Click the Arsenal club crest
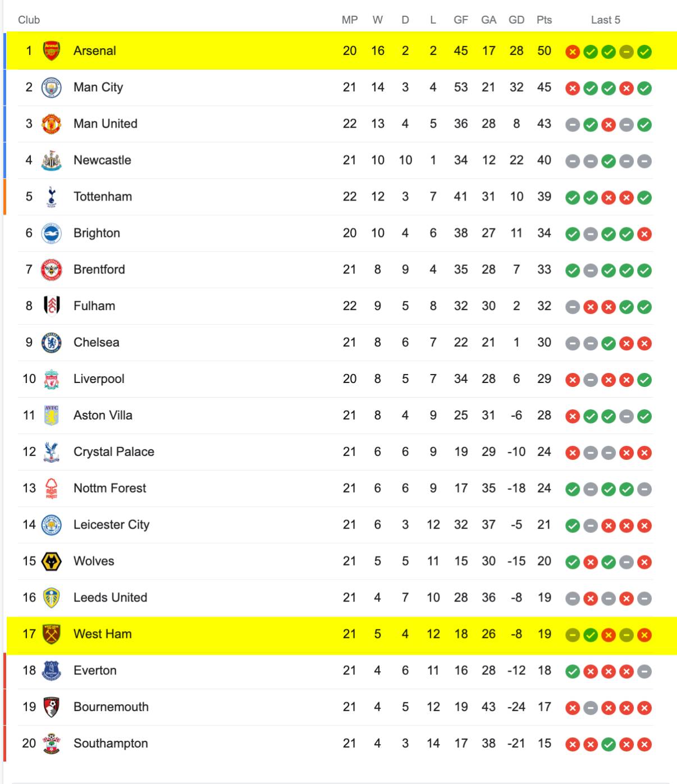Screen dimensions: 677x784 coord(51,51)
